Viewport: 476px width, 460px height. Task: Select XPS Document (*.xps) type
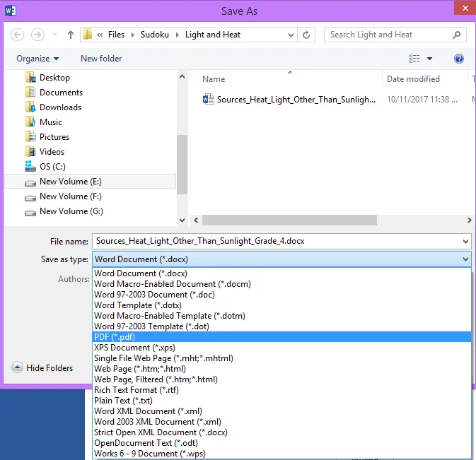pyautogui.click(x=281, y=348)
